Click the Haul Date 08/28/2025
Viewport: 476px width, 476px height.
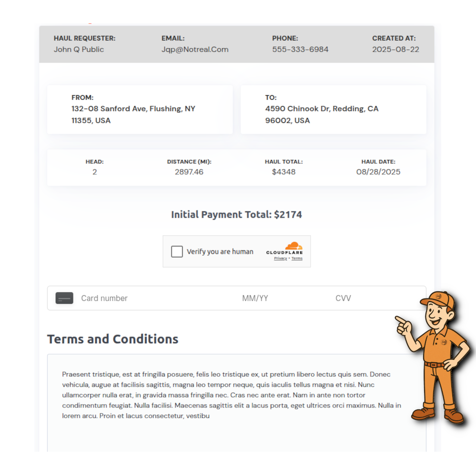pyautogui.click(x=378, y=172)
